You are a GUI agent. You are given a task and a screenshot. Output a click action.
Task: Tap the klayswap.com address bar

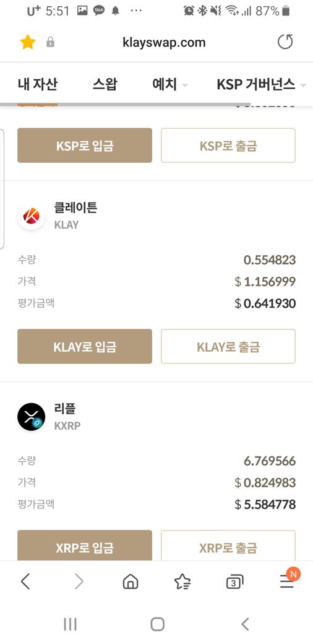(x=164, y=42)
